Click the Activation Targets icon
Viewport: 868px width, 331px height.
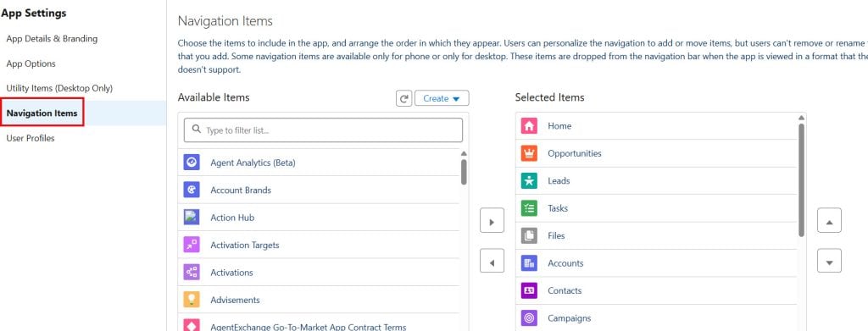tap(192, 245)
